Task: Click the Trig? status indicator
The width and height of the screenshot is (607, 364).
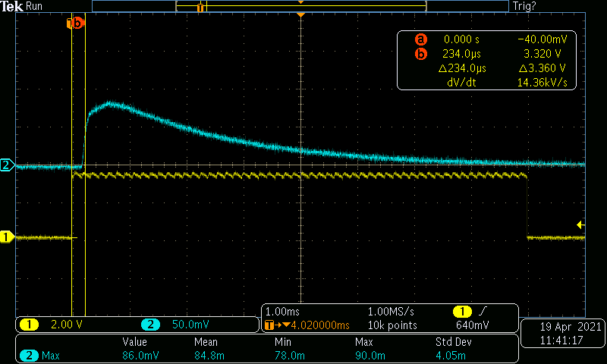Action: [x=524, y=6]
